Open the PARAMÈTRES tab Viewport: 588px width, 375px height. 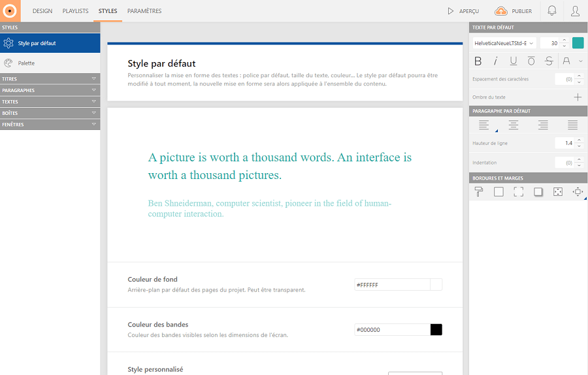(144, 11)
